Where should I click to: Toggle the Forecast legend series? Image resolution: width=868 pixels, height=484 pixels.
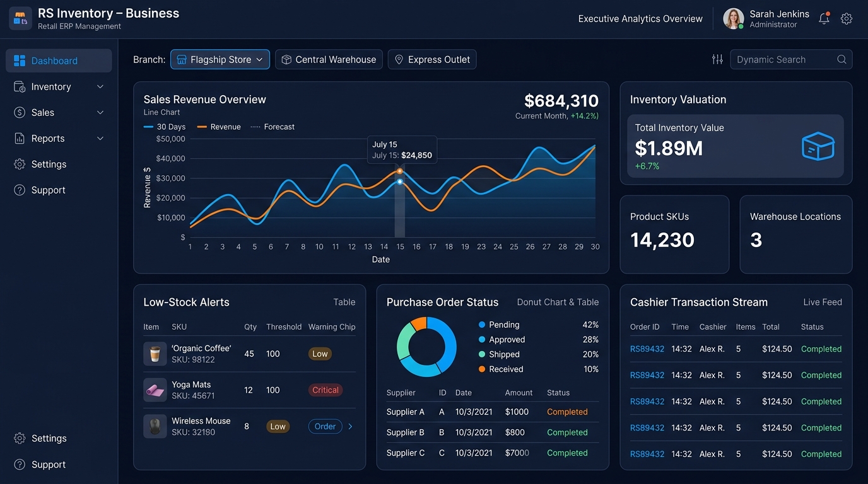[273, 127]
